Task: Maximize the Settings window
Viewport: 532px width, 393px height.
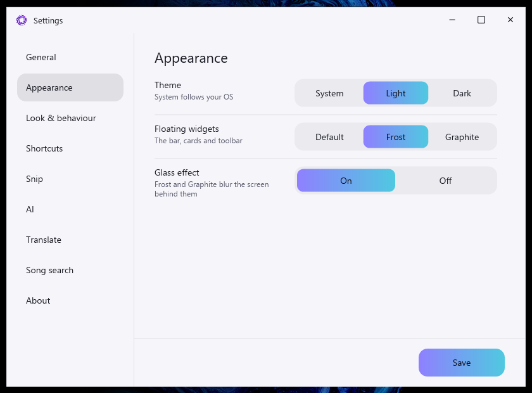Action: tap(481, 20)
